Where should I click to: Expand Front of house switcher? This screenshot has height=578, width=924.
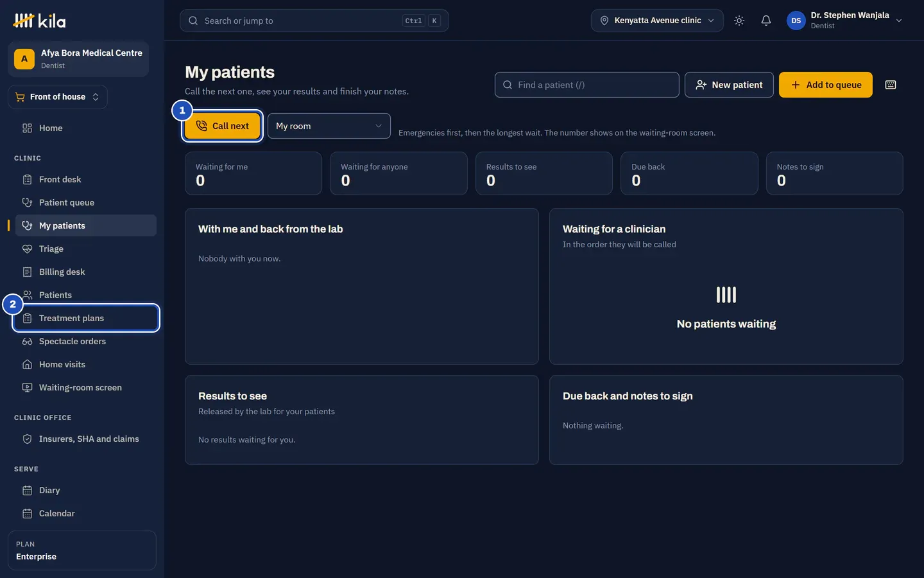[x=58, y=97]
